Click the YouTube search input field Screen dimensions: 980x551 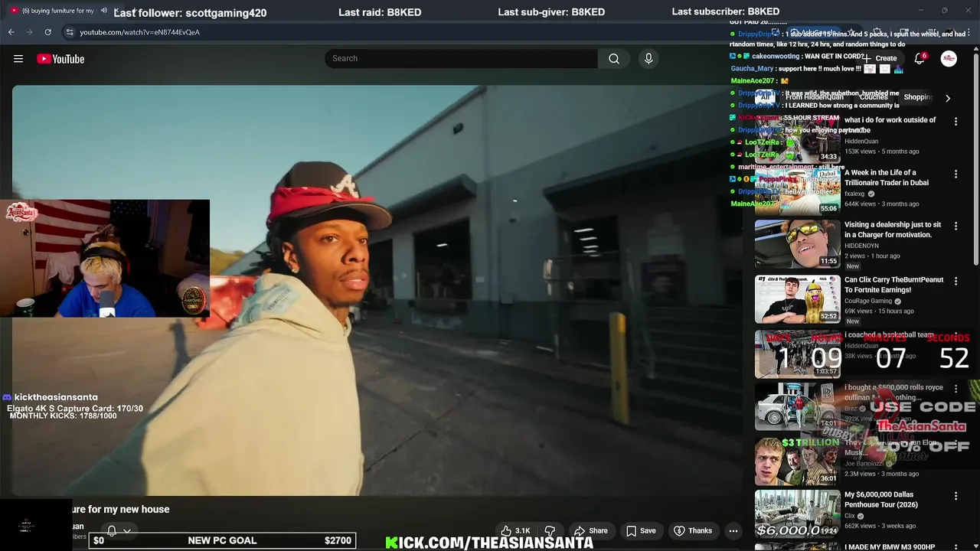[x=461, y=59]
